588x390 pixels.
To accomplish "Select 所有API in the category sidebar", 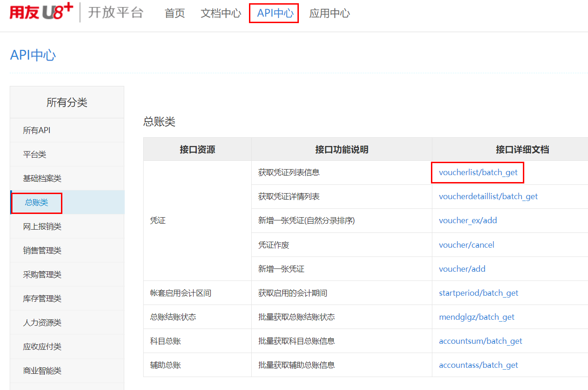I will click(37, 130).
